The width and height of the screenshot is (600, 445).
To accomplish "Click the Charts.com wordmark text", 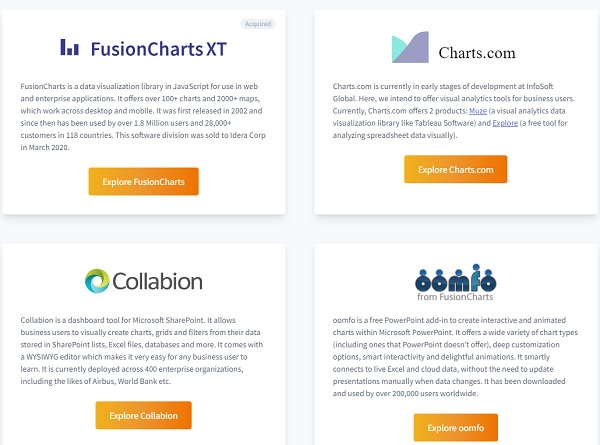I will [x=475, y=51].
